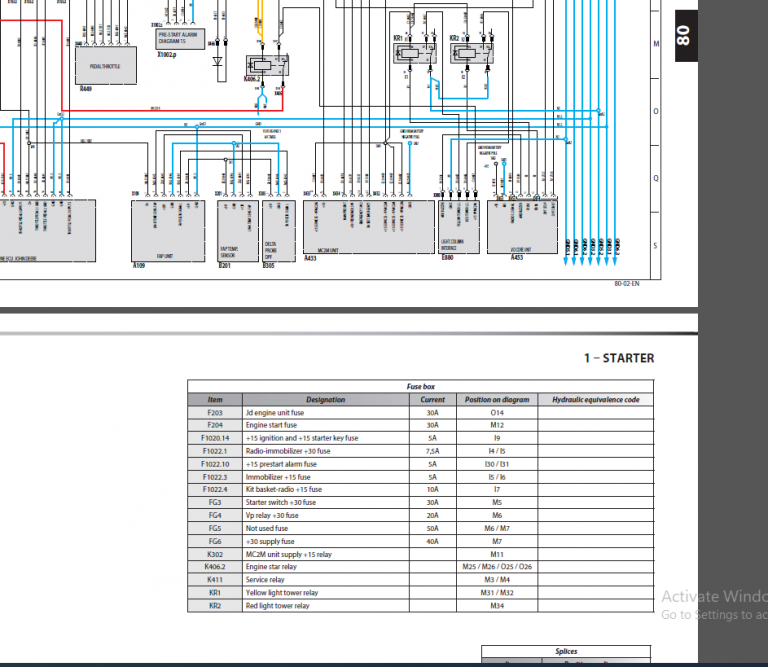Click "MC2M unit supply +15 relay" designation
Viewport: 768px width, 667px height.
pyautogui.click(x=288, y=554)
